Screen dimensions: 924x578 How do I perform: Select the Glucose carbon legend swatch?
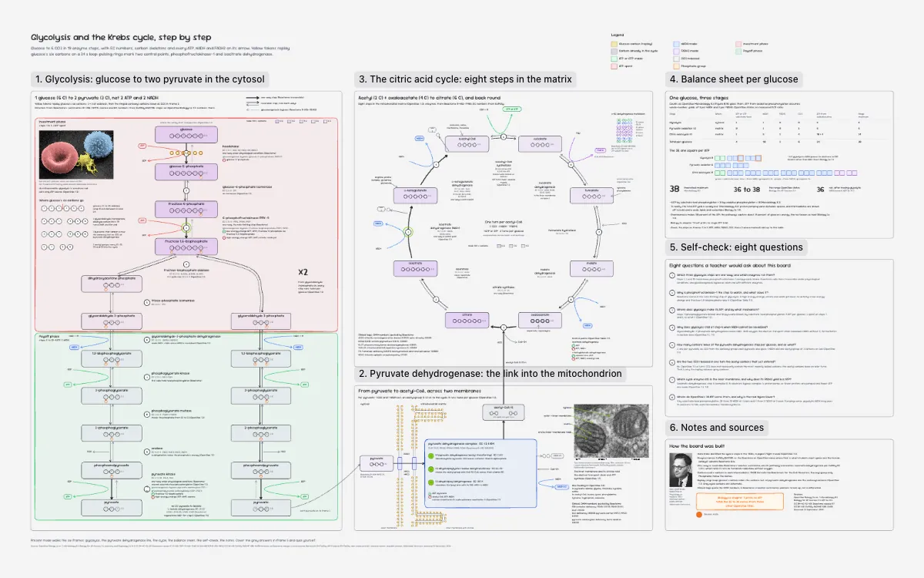(615, 43)
